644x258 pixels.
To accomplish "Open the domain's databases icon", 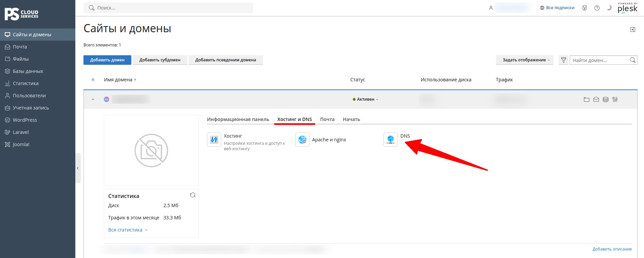I will coord(606,99).
